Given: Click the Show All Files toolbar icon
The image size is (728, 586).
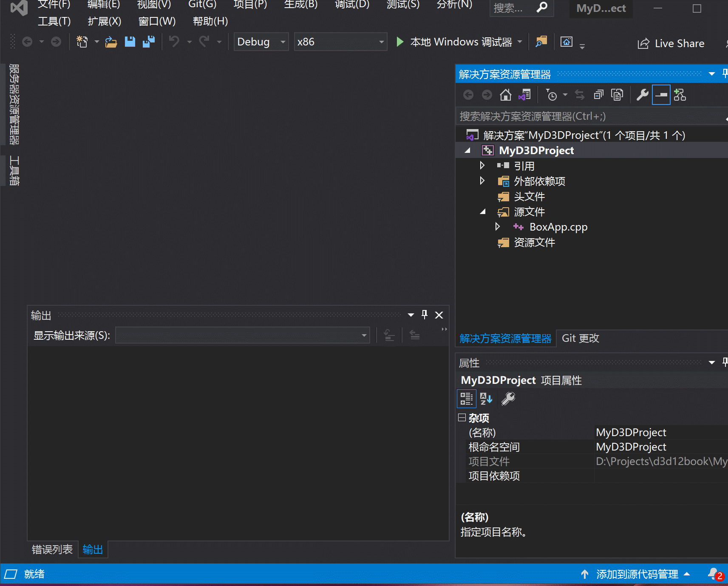Looking at the screenshot, I should [618, 94].
